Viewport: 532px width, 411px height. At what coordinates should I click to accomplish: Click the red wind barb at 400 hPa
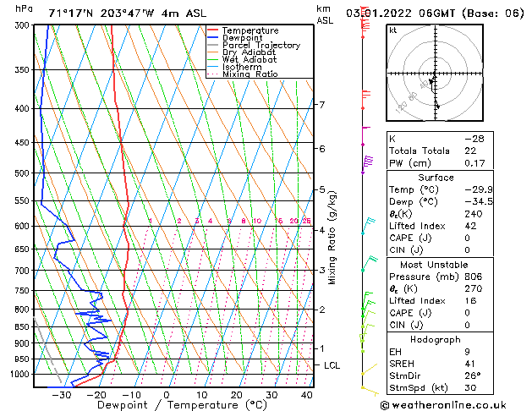[x=365, y=99]
